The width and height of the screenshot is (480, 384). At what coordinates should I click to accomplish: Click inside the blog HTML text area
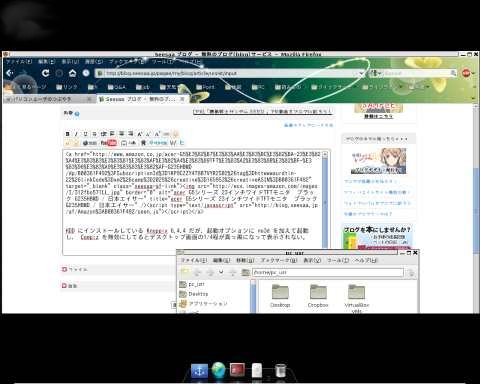[x=193, y=202]
